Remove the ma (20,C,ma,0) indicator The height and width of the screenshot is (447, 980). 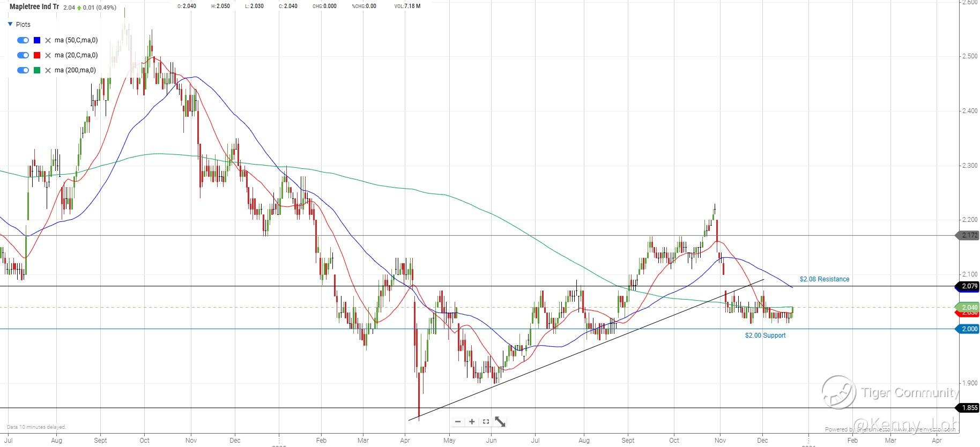(48, 55)
